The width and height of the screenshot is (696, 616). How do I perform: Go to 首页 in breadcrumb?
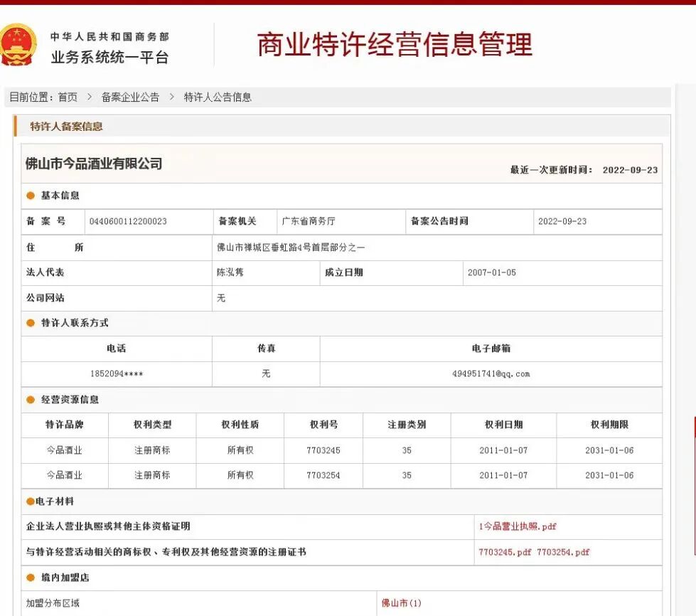(x=68, y=97)
